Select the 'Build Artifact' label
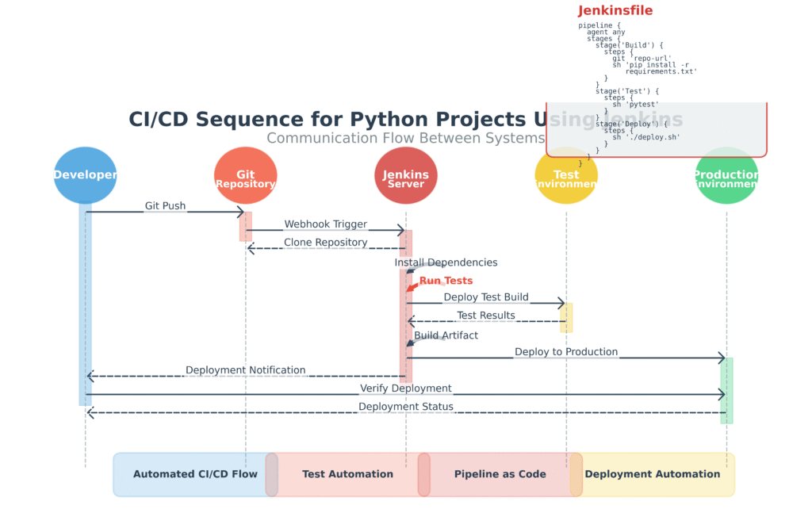The width and height of the screenshot is (812, 509). click(446, 335)
